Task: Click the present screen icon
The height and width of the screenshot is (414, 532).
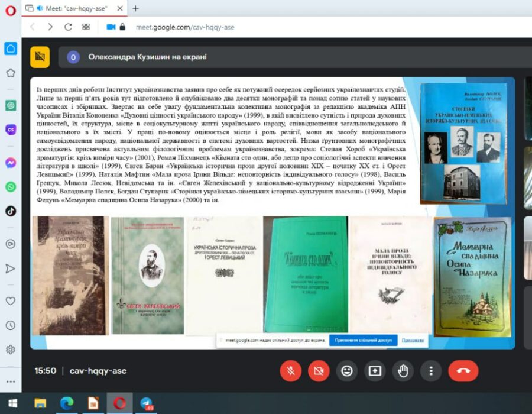Action: [375, 371]
